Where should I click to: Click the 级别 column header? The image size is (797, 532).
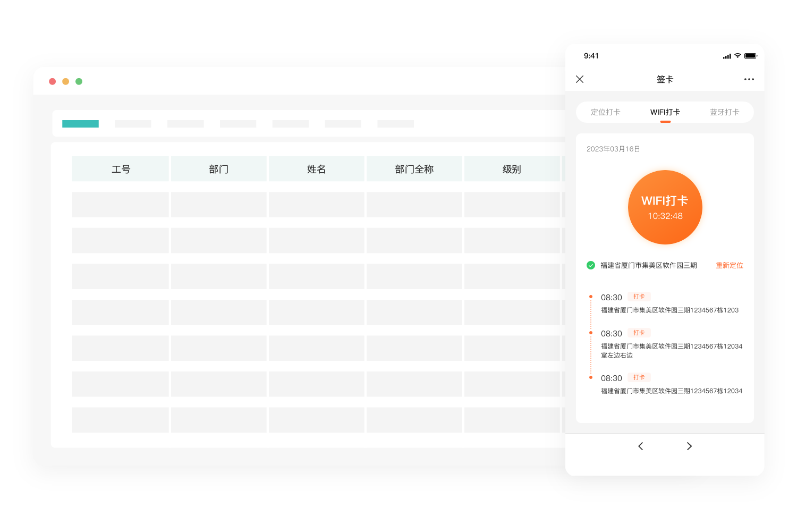coord(512,169)
